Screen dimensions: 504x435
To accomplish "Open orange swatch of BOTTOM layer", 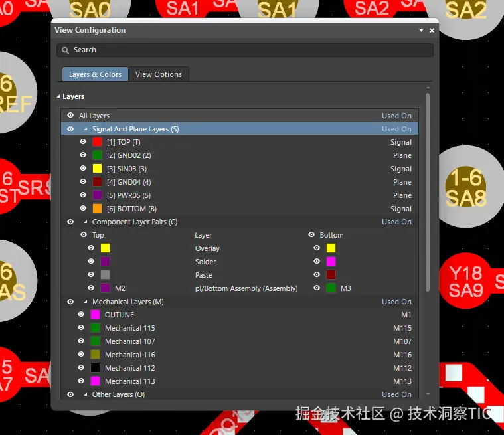I will click(x=97, y=209).
